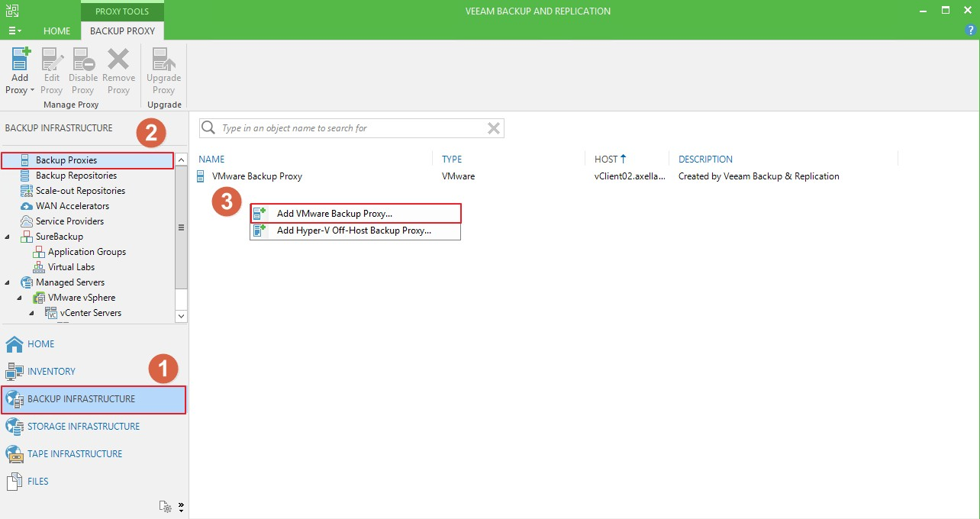Open the Tape Infrastructure view
Viewport: 980px width, 519px height.
point(75,454)
